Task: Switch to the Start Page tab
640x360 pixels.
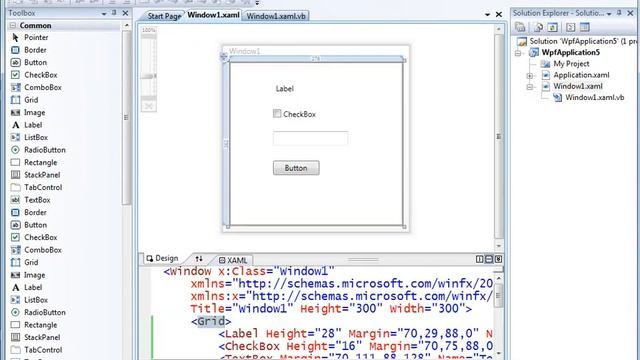Action: [164, 16]
